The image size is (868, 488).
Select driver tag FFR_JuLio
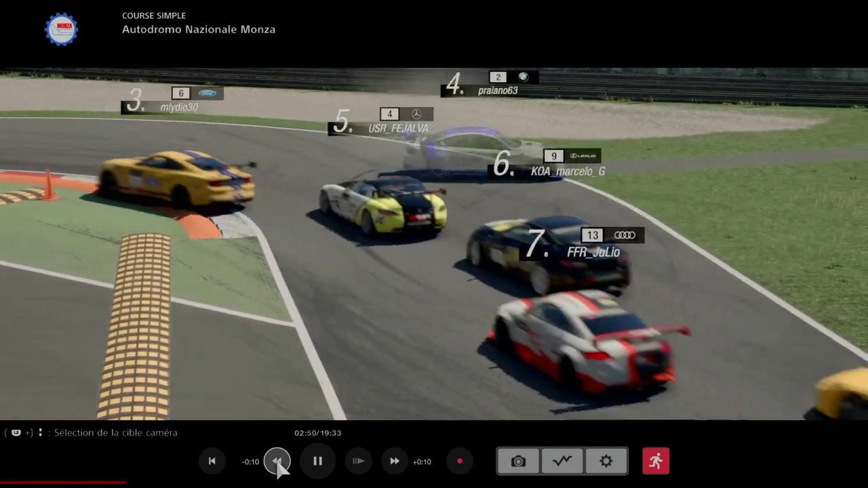[593, 252]
